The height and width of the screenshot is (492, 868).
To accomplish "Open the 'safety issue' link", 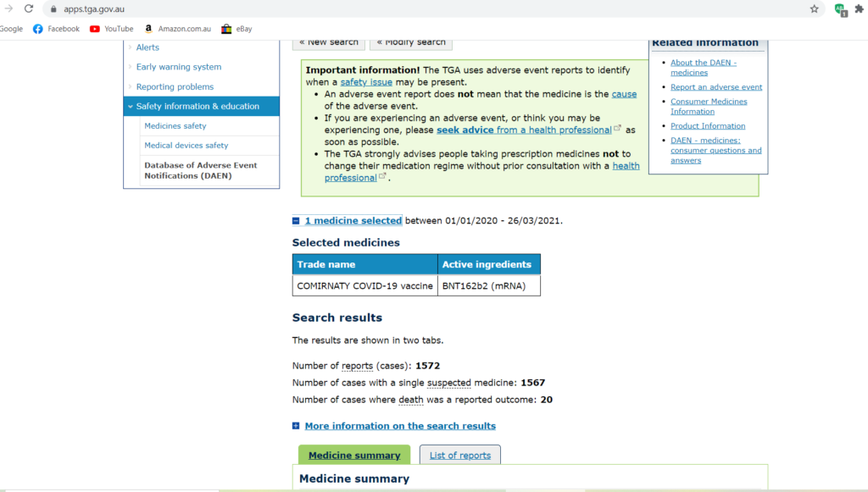I will click(366, 82).
